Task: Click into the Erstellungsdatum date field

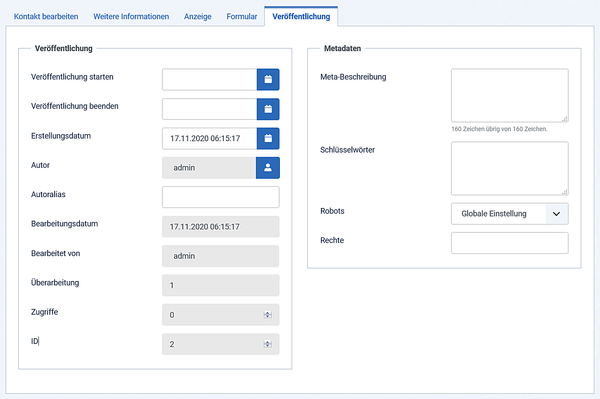Action: (209, 138)
